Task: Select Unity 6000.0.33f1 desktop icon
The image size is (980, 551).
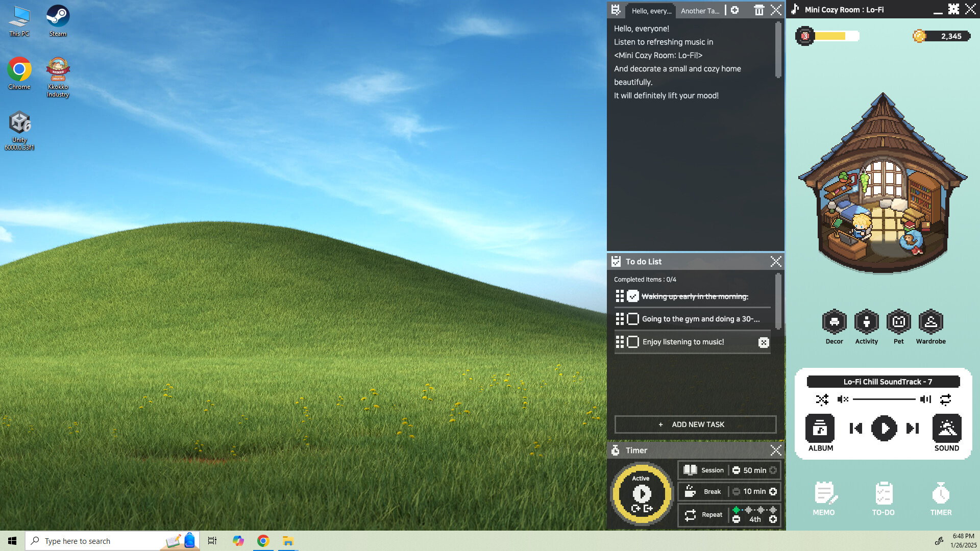Action: click(19, 131)
